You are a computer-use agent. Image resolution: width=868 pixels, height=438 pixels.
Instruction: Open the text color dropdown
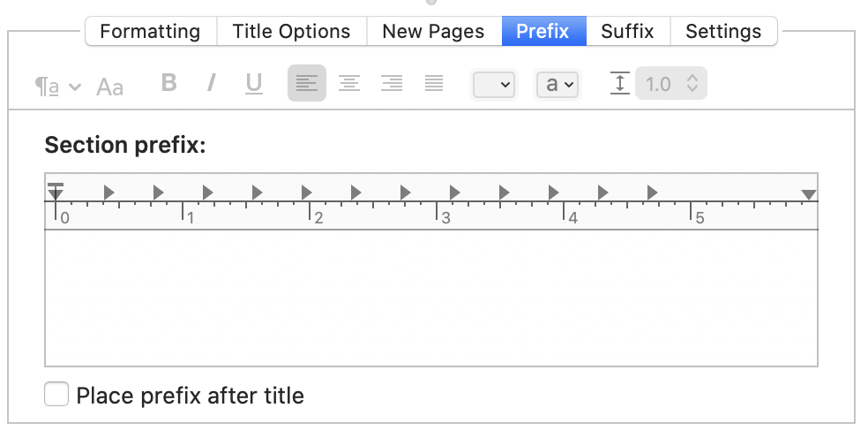click(494, 85)
